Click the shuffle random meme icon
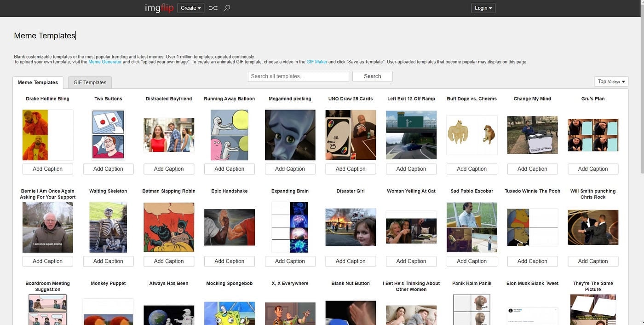This screenshot has height=325, width=644. tap(213, 8)
